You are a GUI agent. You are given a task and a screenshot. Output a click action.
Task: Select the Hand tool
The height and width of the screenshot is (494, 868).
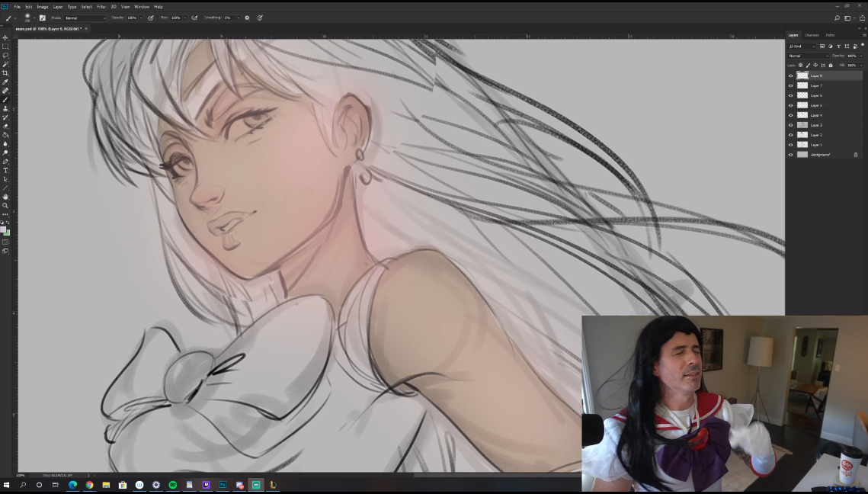[x=5, y=197]
